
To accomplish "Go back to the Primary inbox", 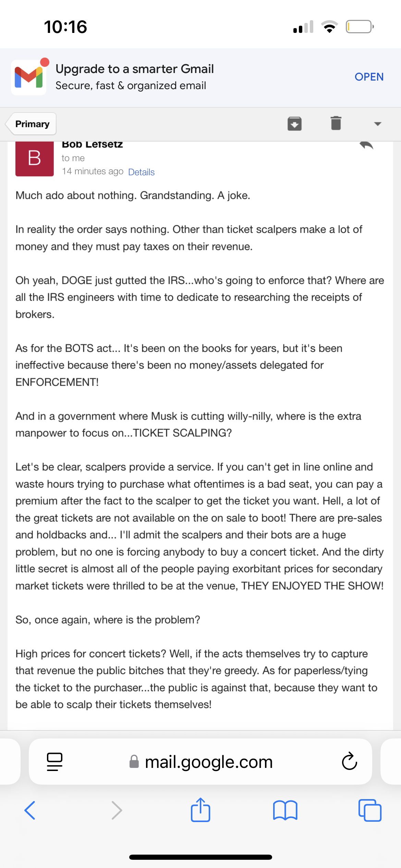I will tap(31, 124).
